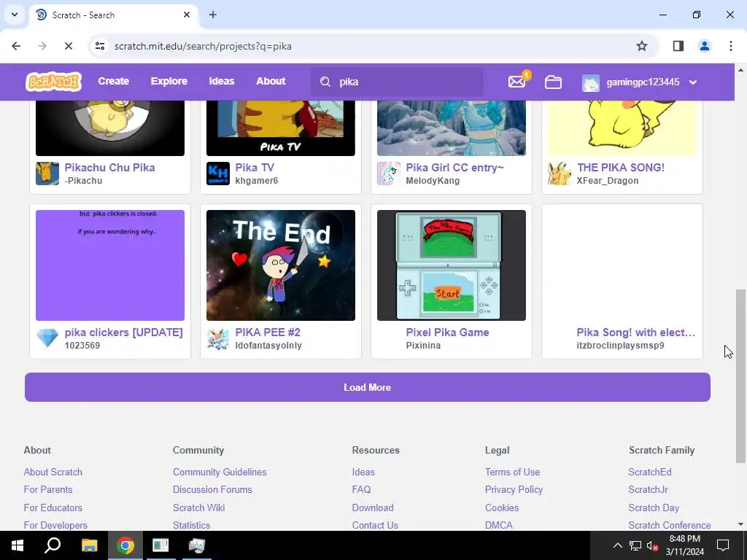The width and height of the screenshot is (747, 560).
Task: Click the Load More button
Action: click(368, 387)
